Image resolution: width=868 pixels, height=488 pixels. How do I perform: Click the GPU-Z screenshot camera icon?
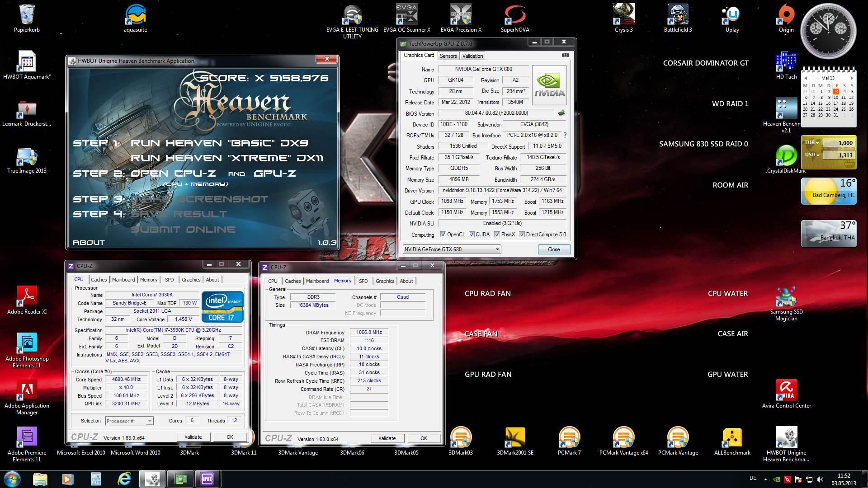[x=565, y=55]
